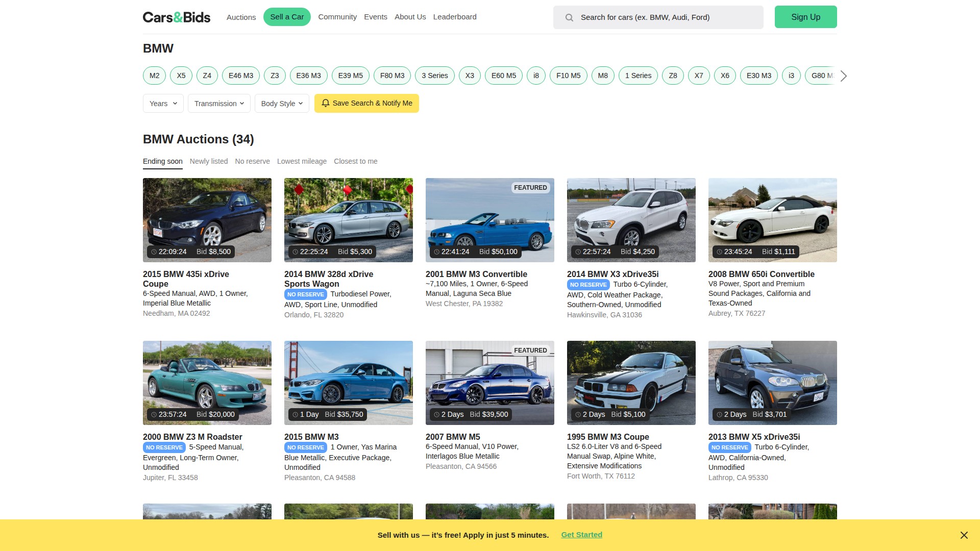Switch to the Newly listed sort tab
The width and height of the screenshot is (980, 551).
click(x=208, y=161)
